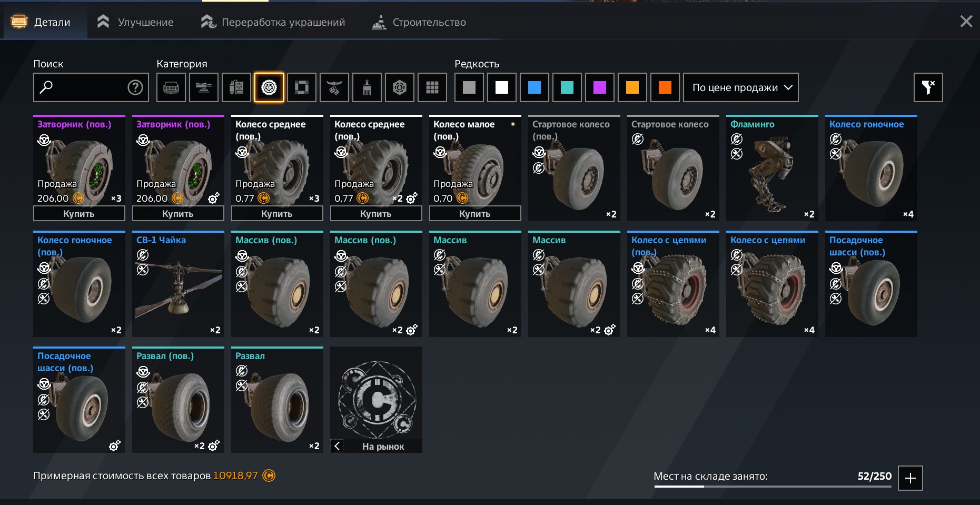Buy the Затворник (пов.) with gear icon
The height and width of the screenshot is (505, 980).
point(178,213)
